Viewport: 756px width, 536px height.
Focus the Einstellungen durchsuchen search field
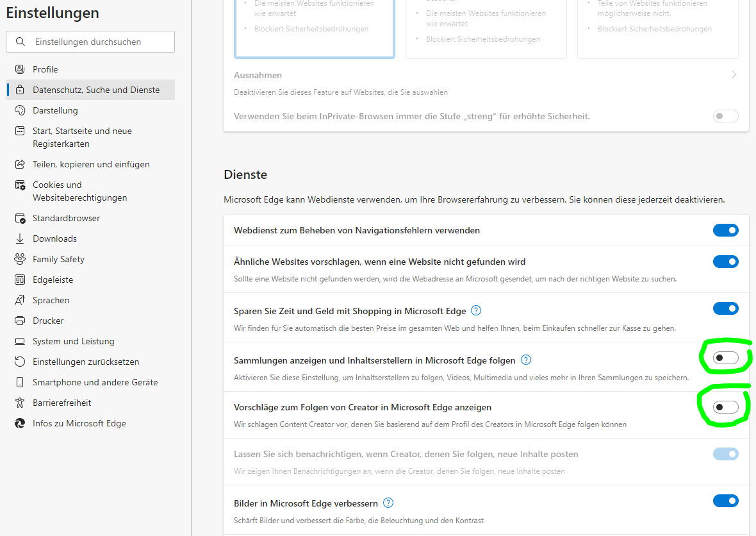[90, 42]
